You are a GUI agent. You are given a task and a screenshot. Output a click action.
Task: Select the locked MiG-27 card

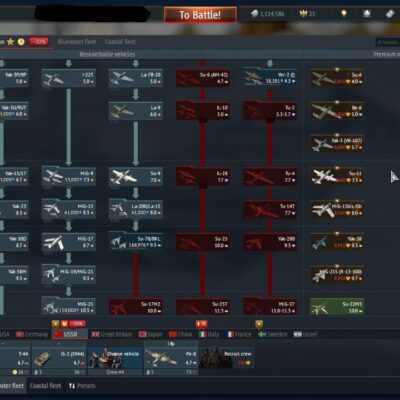[x=270, y=307]
